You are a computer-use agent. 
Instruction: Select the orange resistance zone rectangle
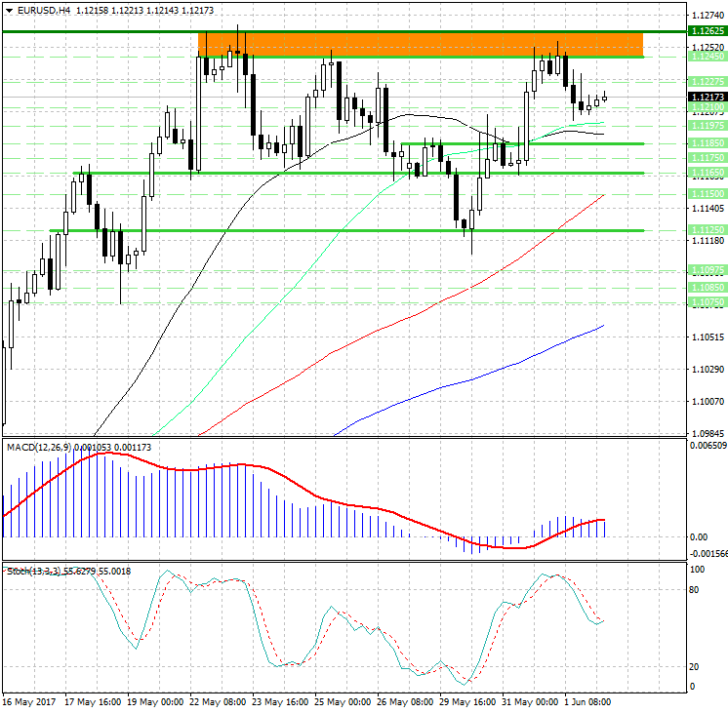(420, 44)
